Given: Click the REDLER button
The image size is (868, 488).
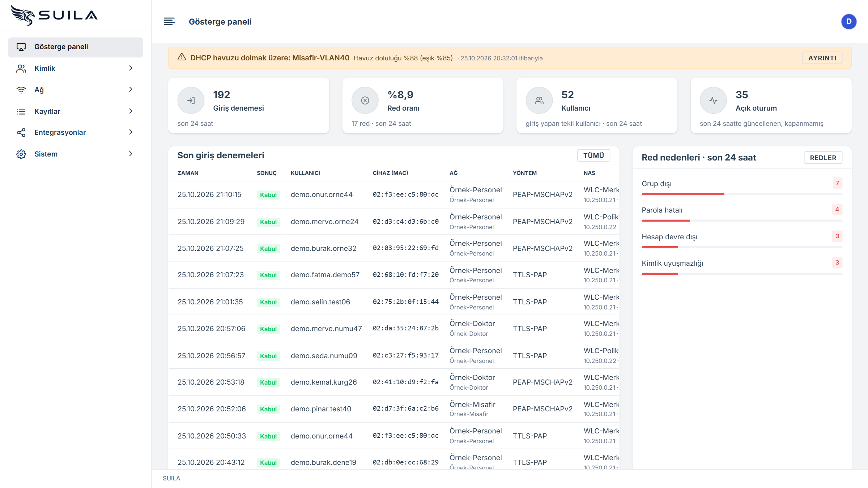Looking at the screenshot, I should coord(823,158).
